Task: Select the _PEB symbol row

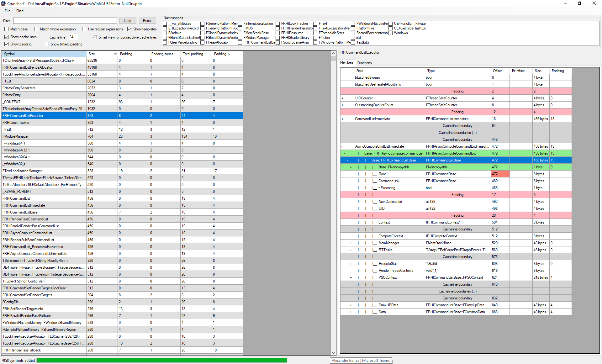Action: [122, 129]
